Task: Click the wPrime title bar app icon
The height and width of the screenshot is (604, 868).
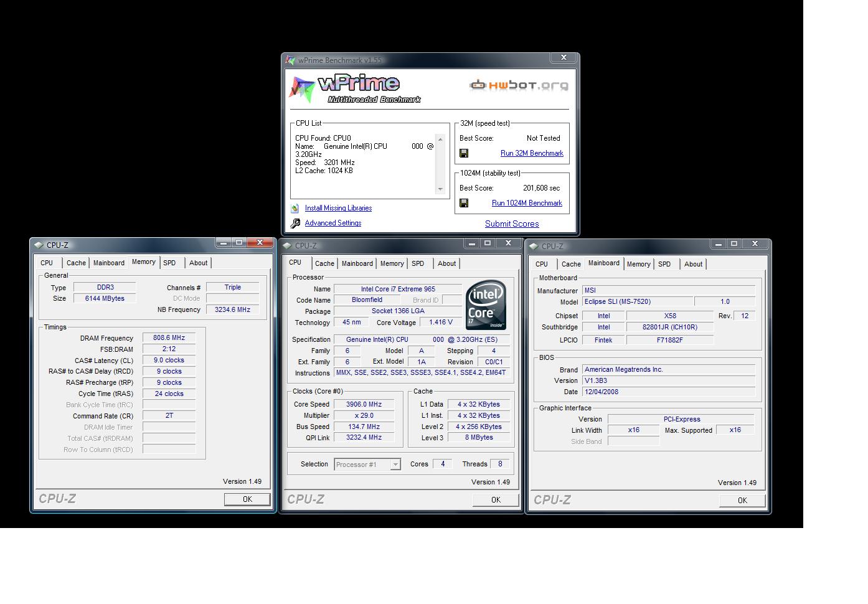Action: click(290, 60)
